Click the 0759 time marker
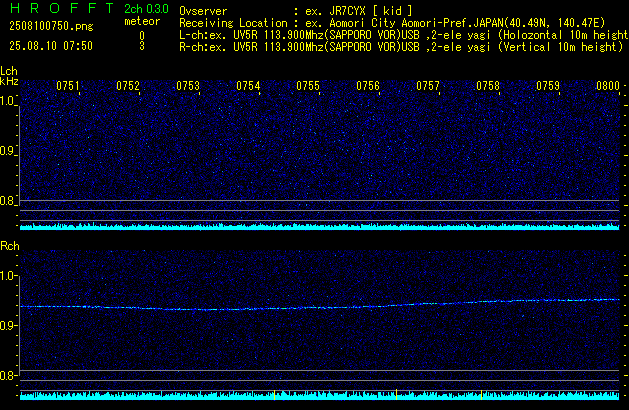The height and width of the screenshot is (410, 629). pyautogui.click(x=548, y=86)
